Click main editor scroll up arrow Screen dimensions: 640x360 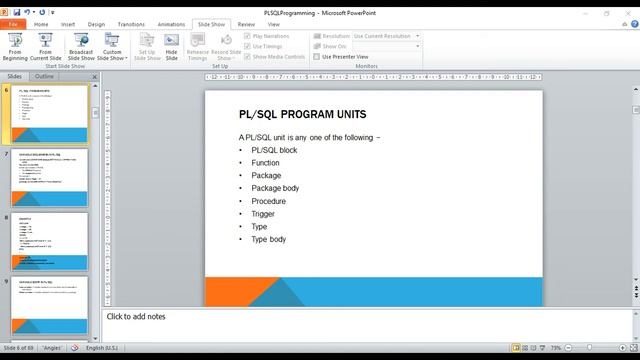tap(636, 89)
